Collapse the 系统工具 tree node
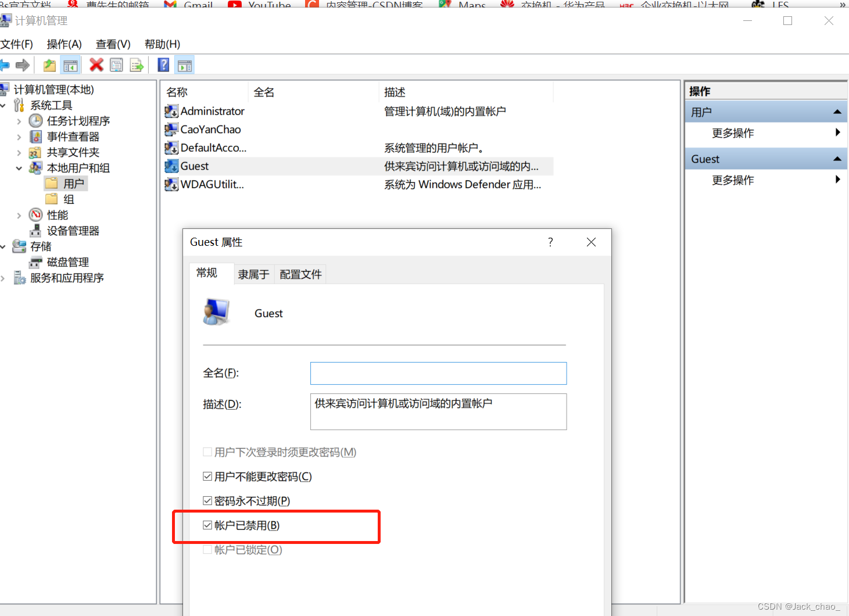This screenshot has height=616, width=849. (3, 105)
